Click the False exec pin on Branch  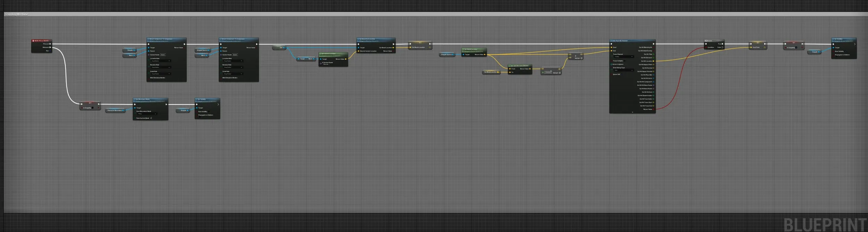click(x=723, y=47)
